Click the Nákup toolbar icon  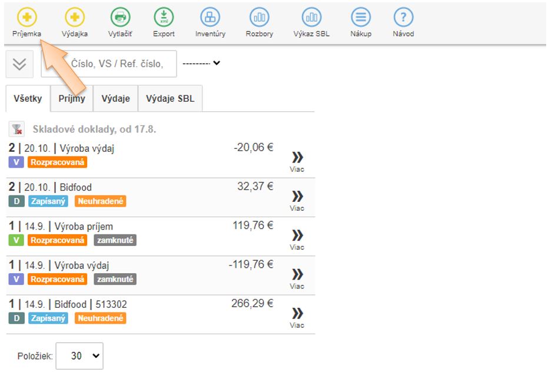(361, 18)
